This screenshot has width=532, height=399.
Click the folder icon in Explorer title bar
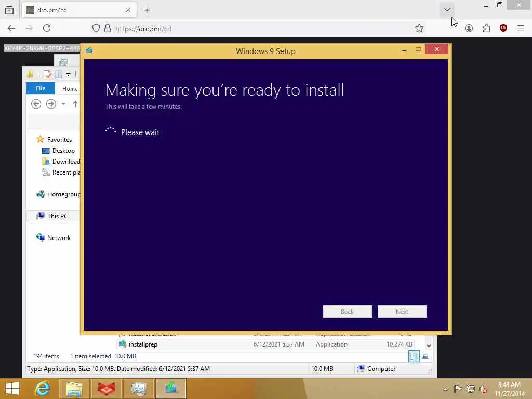pos(30,74)
